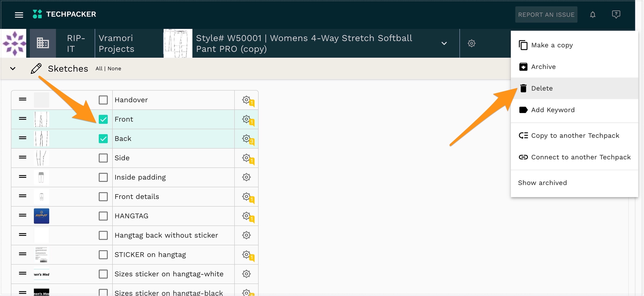Image resolution: width=644 pixels, height=296 pixels.
Task: Select Delete from the context menu
Action: click(542, 88)
